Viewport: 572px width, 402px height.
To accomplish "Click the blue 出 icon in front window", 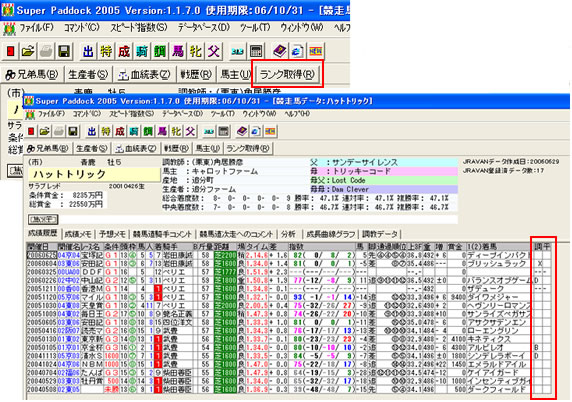I will coord(92,131).
